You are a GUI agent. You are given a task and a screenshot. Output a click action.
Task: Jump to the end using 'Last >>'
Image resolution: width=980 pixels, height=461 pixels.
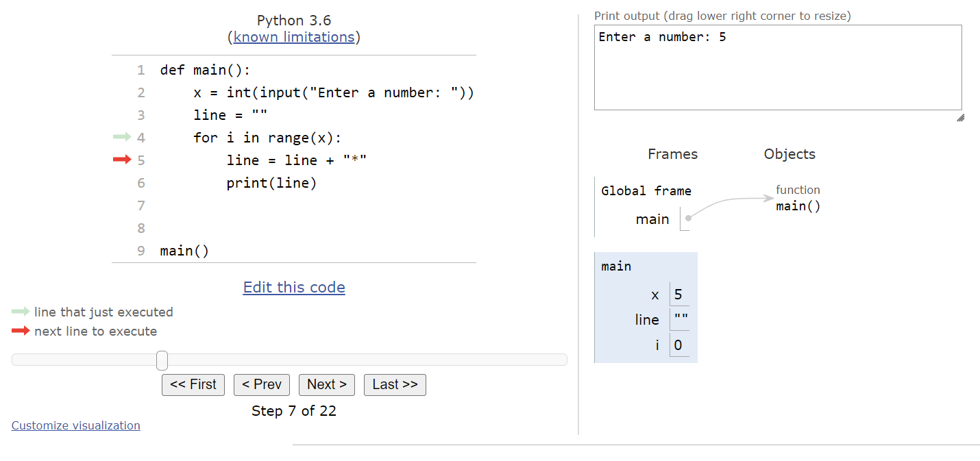pos(395,384)
